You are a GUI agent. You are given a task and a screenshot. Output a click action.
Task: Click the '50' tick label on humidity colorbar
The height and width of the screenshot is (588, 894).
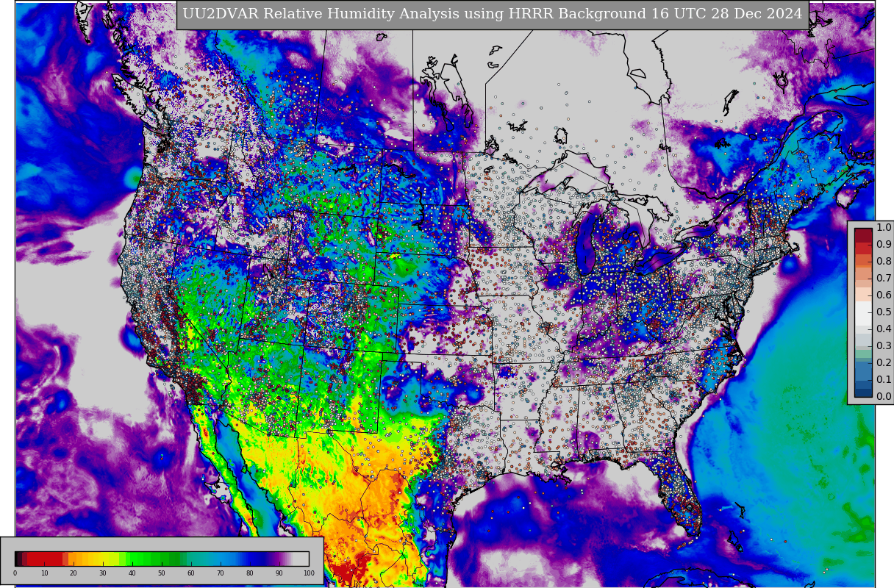[162, 573]
